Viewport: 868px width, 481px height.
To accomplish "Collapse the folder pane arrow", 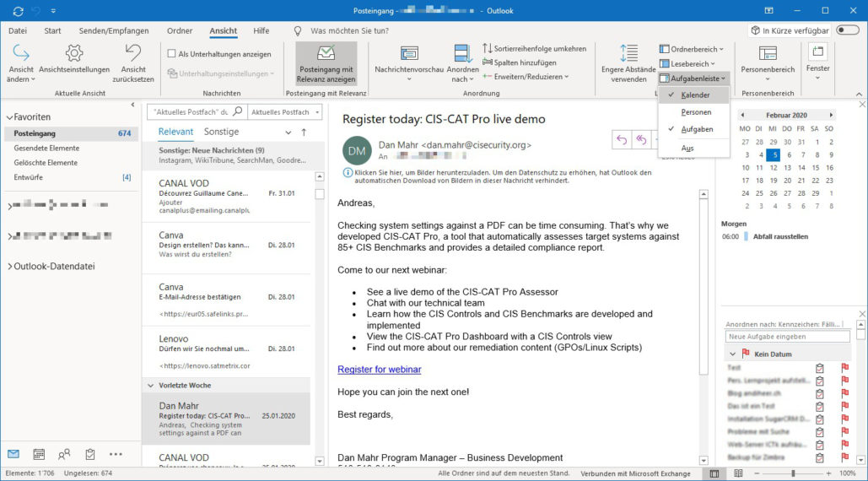I will pos(132,104).
